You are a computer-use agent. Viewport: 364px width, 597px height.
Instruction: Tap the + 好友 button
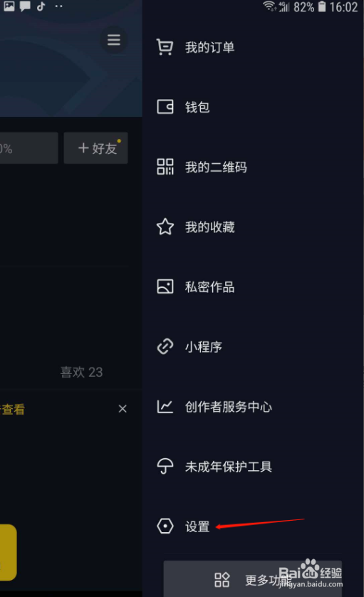point(96,148)
